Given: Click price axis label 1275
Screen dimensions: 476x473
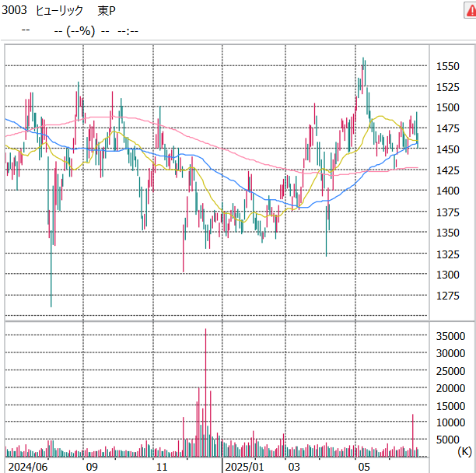Looking at the screenshot, I should 448,296.
